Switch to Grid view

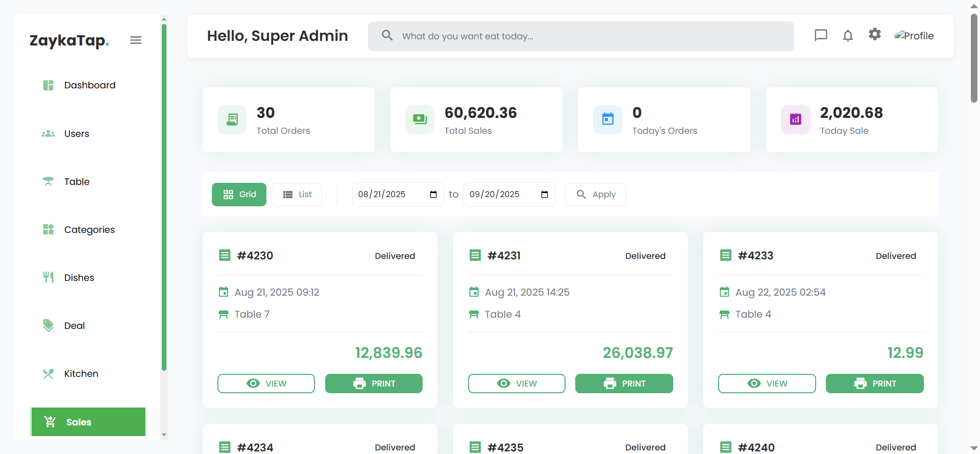tap(239, 195)
